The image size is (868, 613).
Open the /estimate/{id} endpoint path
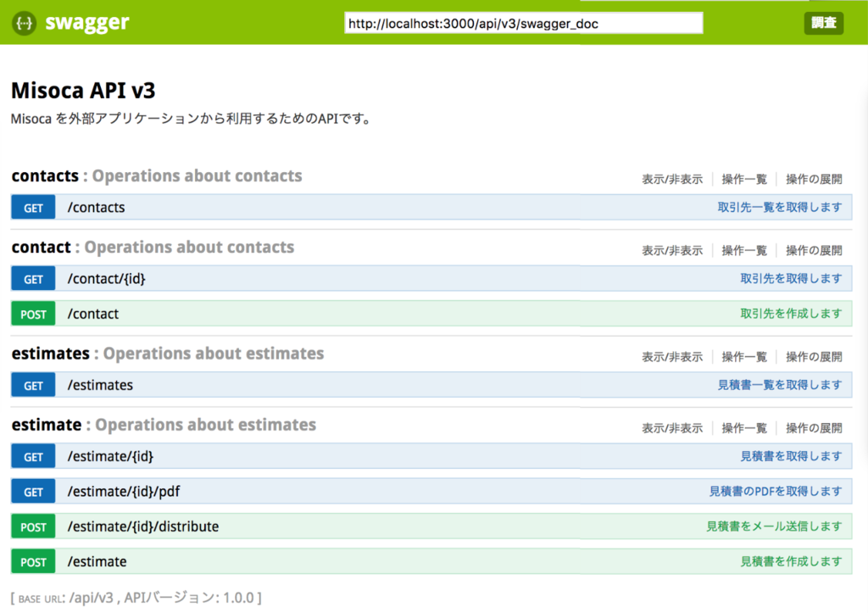point(110,457)
